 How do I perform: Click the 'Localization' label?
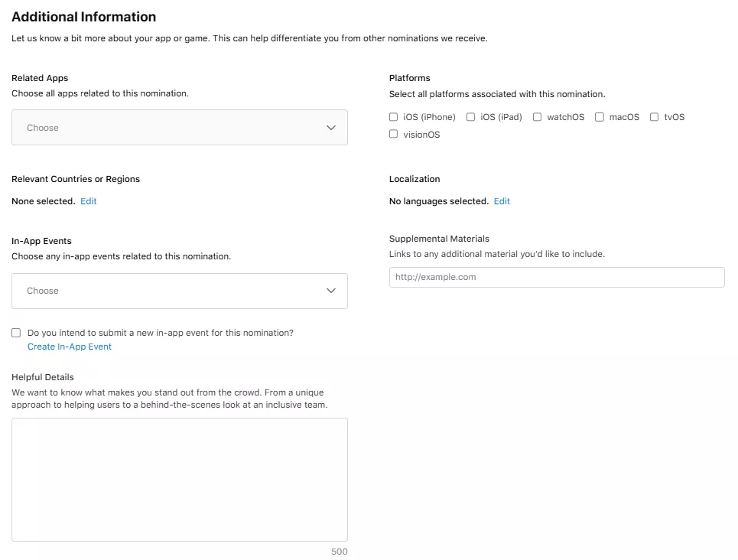[415, 179]
